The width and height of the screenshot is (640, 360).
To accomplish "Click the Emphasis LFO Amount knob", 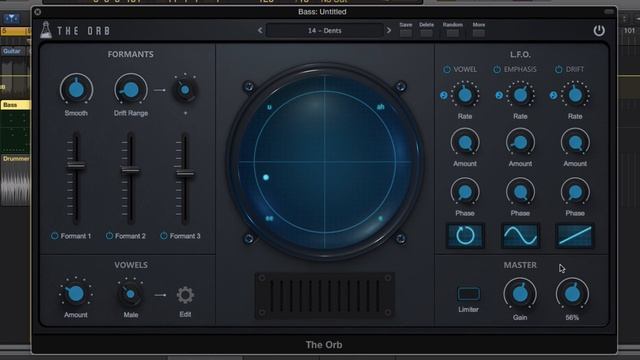I will click(x=520, y=142).
